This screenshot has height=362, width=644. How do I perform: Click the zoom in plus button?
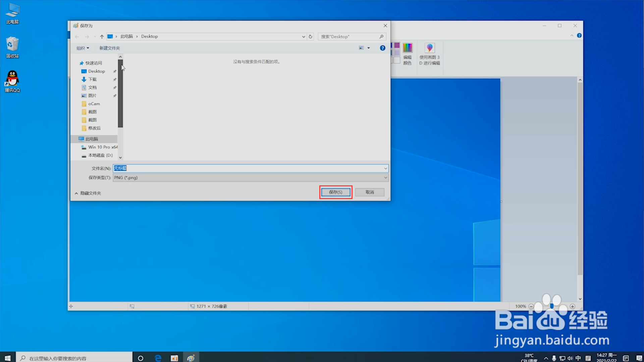coord(573,306)
